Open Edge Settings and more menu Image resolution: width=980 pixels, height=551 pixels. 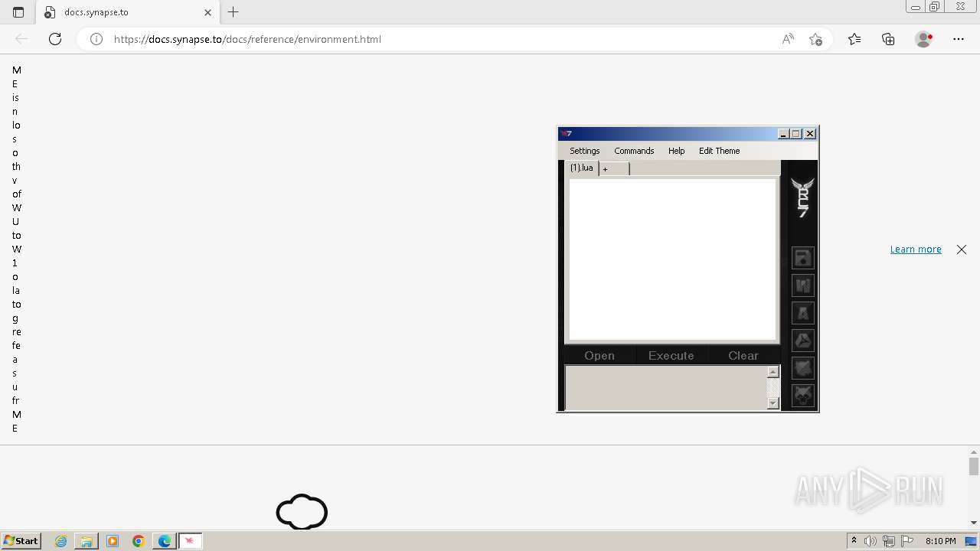point(959,39)
